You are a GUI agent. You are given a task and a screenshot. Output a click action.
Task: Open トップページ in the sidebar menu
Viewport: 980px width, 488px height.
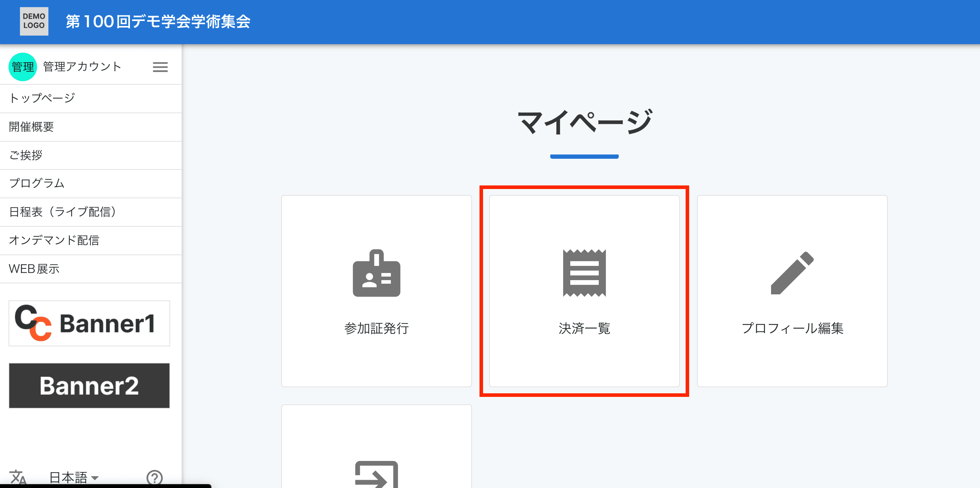[91, 99]
